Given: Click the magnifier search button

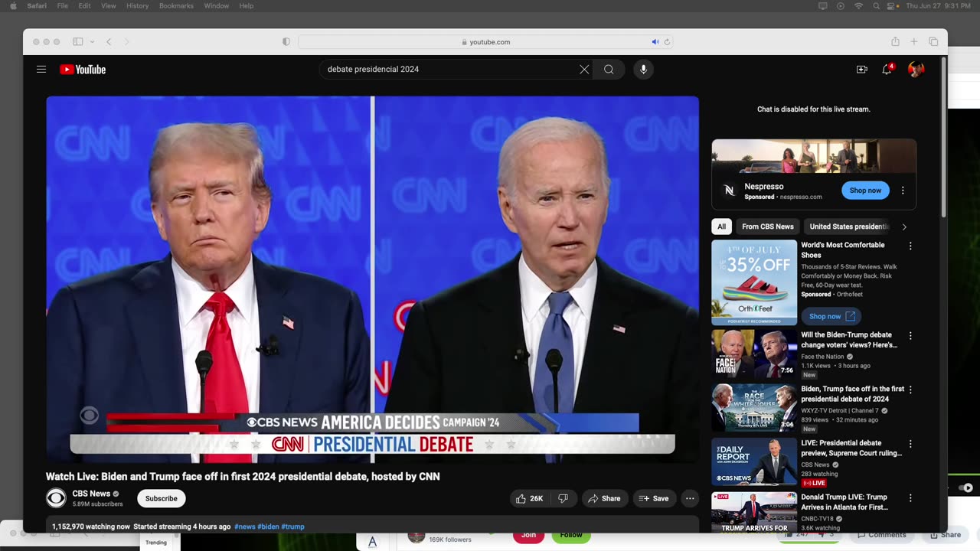Looking at the screenshot, I should [609, 69].
